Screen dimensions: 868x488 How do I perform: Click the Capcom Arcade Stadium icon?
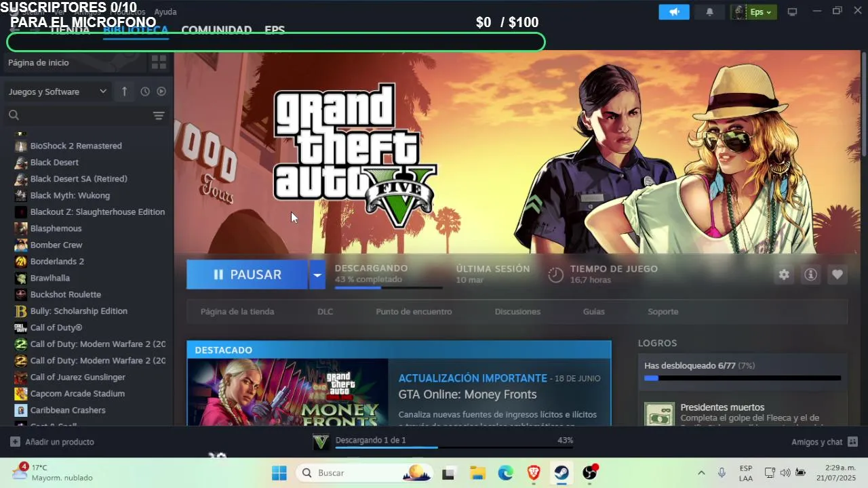[x=21, y=394]
